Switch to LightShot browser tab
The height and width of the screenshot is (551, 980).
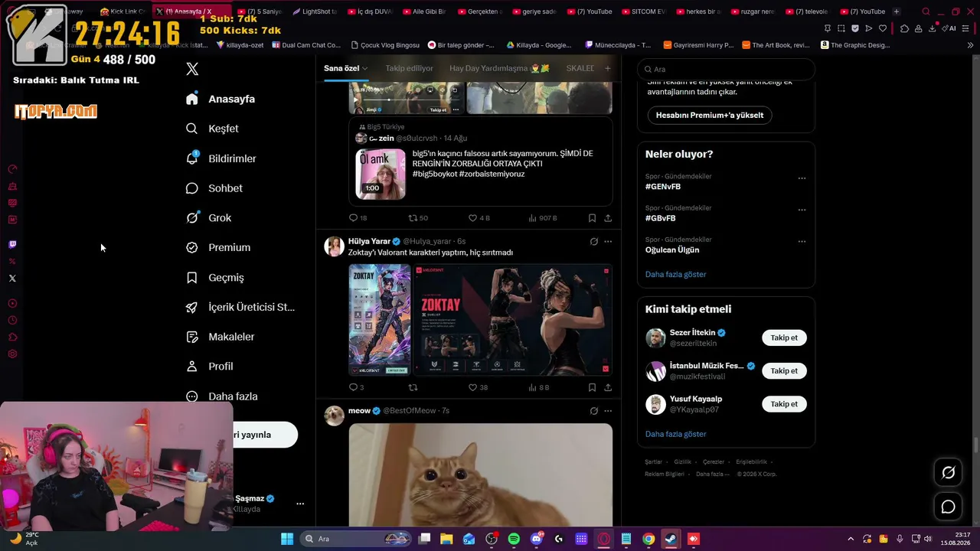tap(314, 11)
